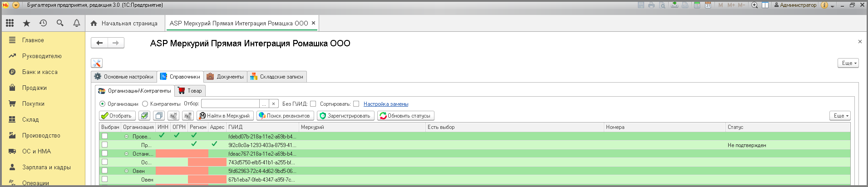Select Контрагенты radio button
Image resolution: width=868 pixels, height=187 pixels.
click(x=145, y=104)
